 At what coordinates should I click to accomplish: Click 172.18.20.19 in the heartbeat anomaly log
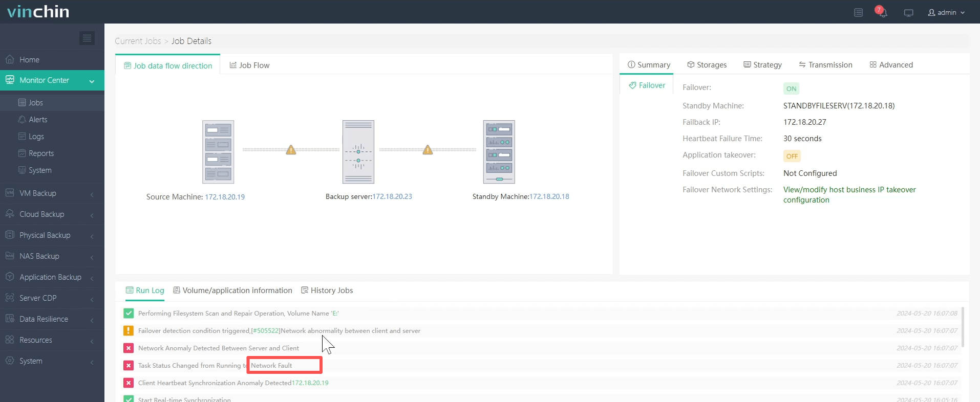tap(310, 383)
